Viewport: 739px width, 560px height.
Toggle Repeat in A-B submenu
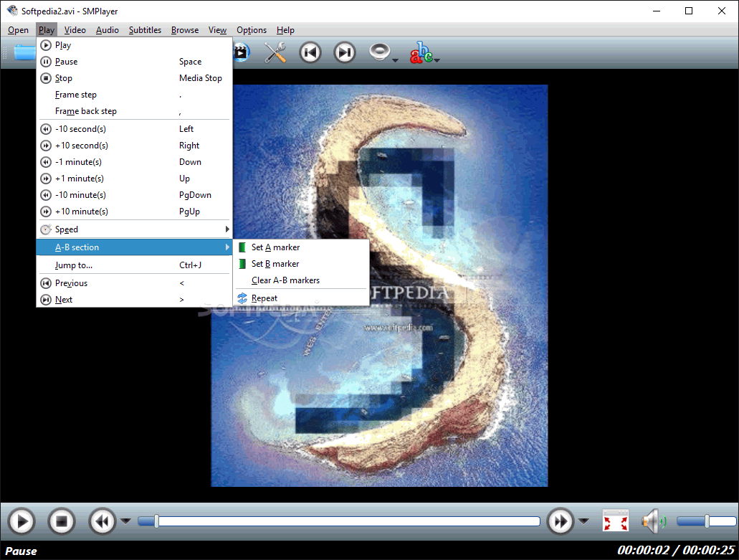(x=301, y=298)
